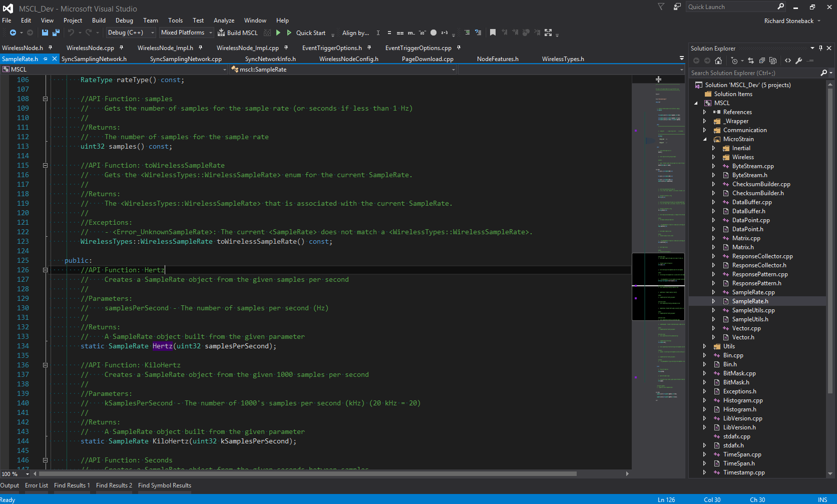This screenshot has width=837, height=504.
Task: Click the minimap viewport on the editor scroll map
Action: point(658,287)
